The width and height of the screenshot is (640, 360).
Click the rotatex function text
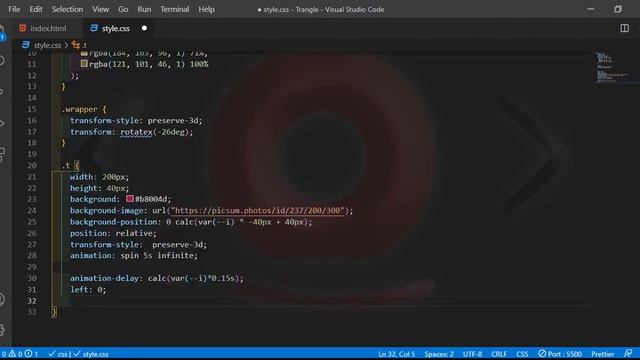136,132
